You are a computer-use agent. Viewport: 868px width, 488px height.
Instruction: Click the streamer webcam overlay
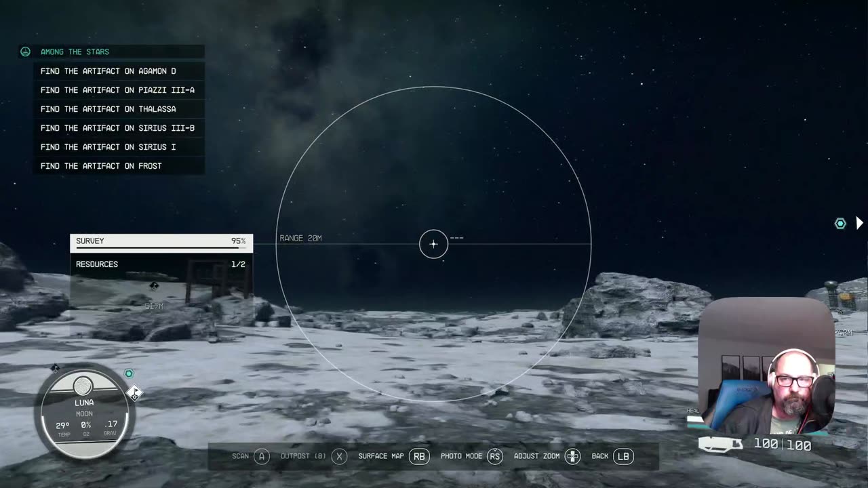tap(766, 365)
